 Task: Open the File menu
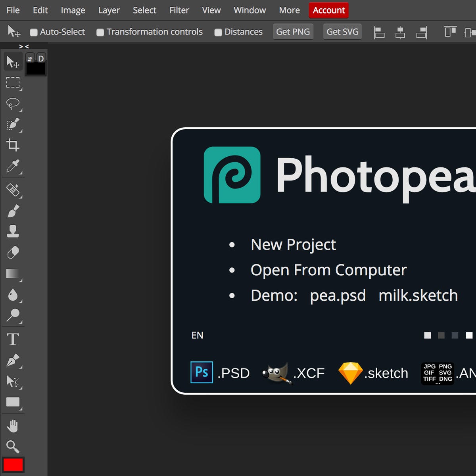[x=13, y=10]
